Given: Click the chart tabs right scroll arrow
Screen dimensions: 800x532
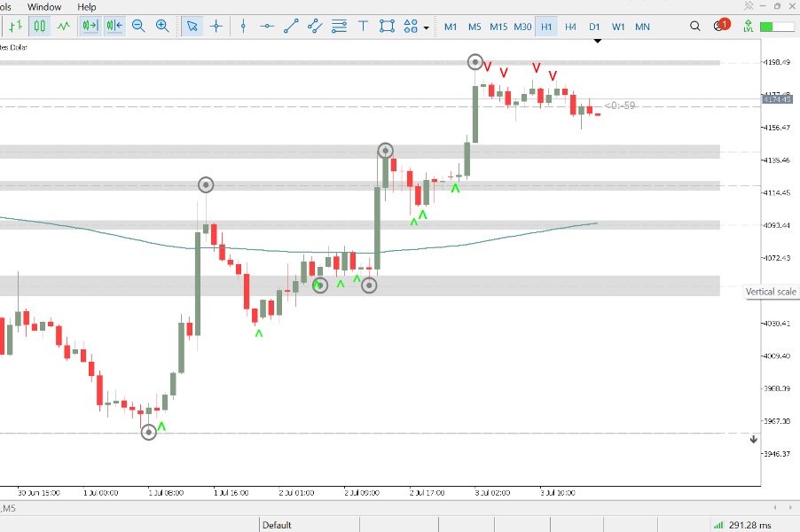Looking at the screenshot, I should [789, 507].
